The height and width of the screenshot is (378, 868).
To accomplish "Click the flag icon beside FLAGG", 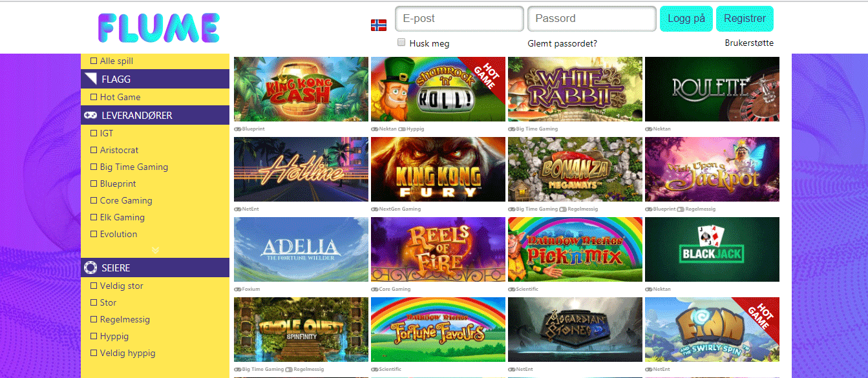I will 91,79.
